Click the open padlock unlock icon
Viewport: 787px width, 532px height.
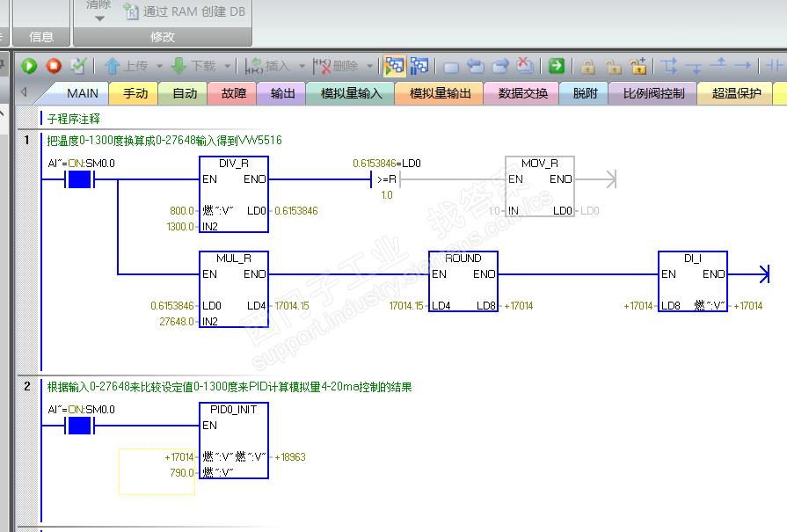click(614, 66)
